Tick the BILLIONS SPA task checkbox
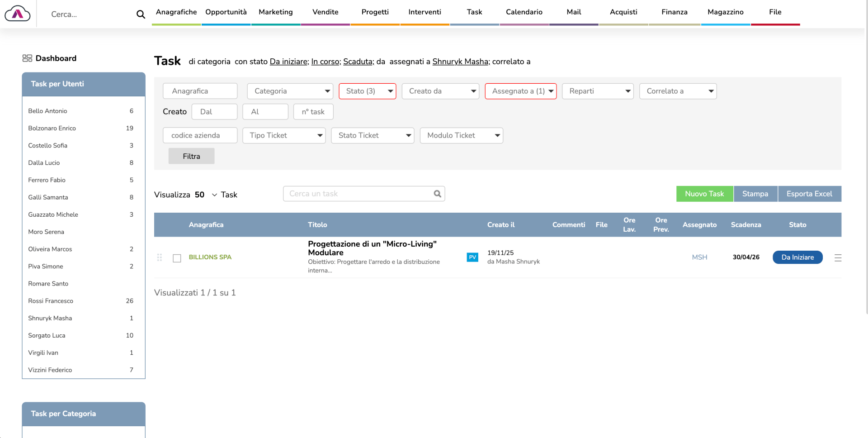Screen dimensions: 868x438 (x=177, y=258)
